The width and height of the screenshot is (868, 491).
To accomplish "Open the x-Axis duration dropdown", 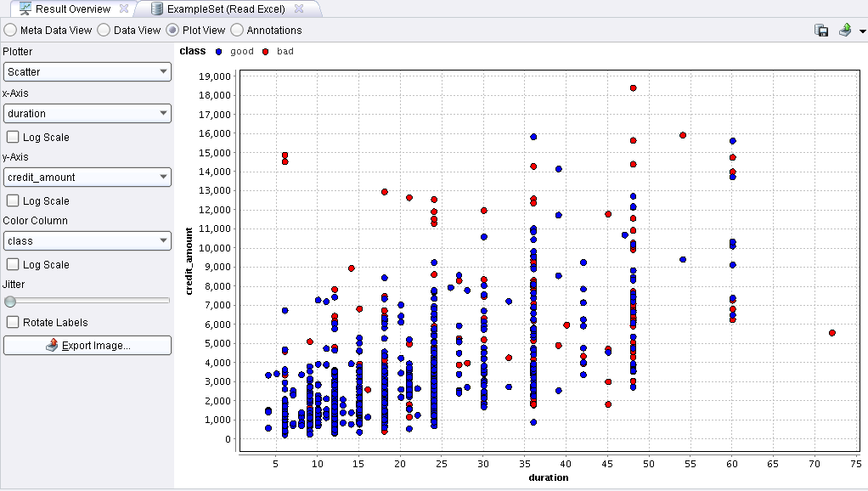I will (87, 114).
